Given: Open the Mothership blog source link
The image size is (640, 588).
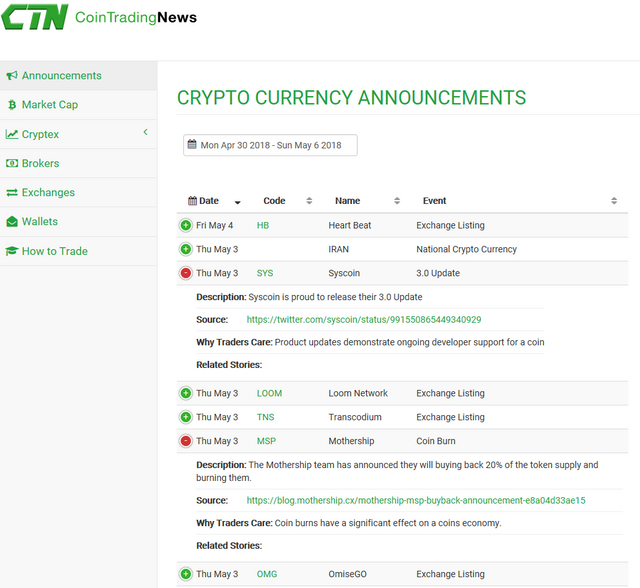Looking at the screenshot, I should click(x=416, y=500).
